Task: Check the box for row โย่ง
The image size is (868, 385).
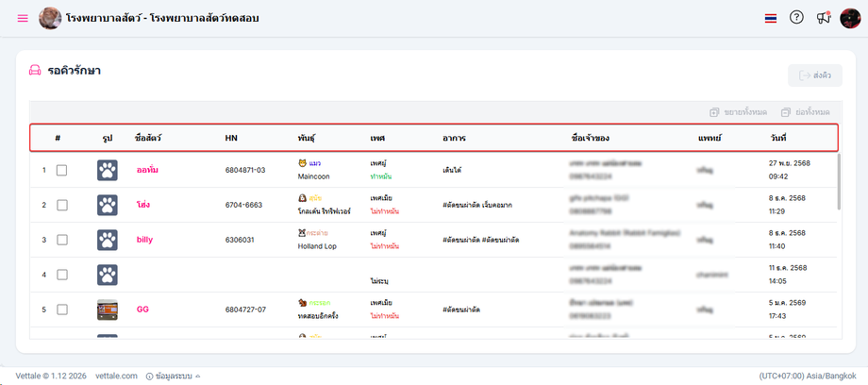Action: 61,205
